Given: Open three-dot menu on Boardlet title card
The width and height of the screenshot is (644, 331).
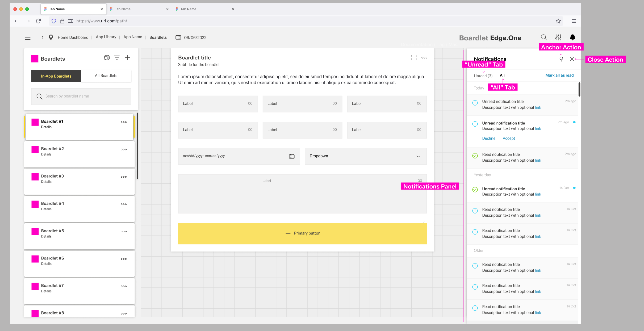Looking at the screenshot, I should click(424, 58).
